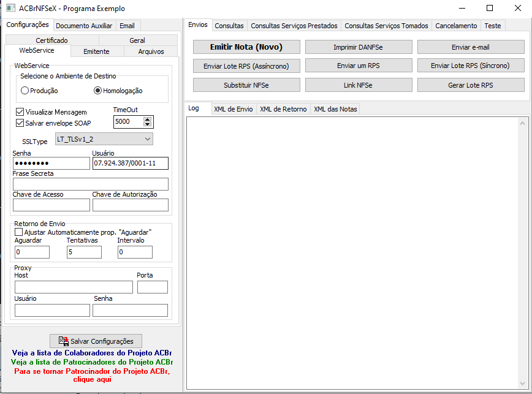Select the Envios tab
The image size is (532, 394).
coord(198,25)
